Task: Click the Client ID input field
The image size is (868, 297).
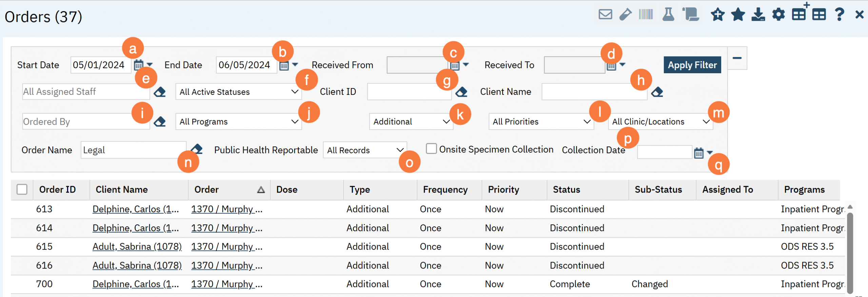Action: point(409,92)
